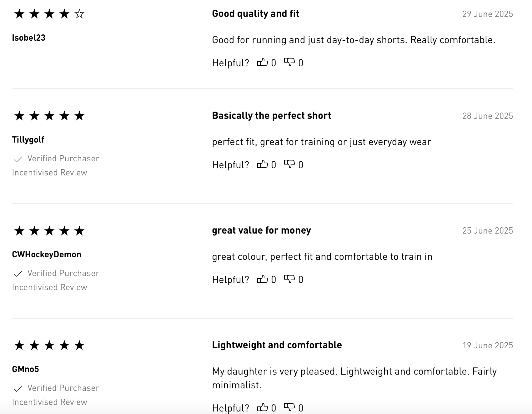
Task: Dislike the 'Basically the perfect short' review
Action: coord(289,164)
